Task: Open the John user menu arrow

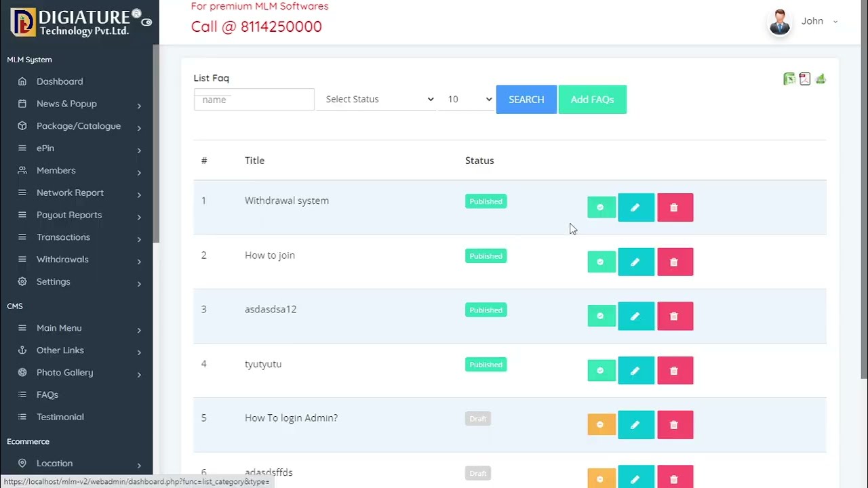Action: point(835,22)
